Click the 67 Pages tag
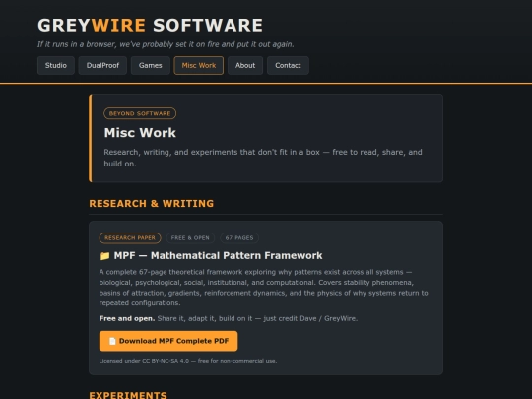532x399 pixels. [x=239, y=238]
